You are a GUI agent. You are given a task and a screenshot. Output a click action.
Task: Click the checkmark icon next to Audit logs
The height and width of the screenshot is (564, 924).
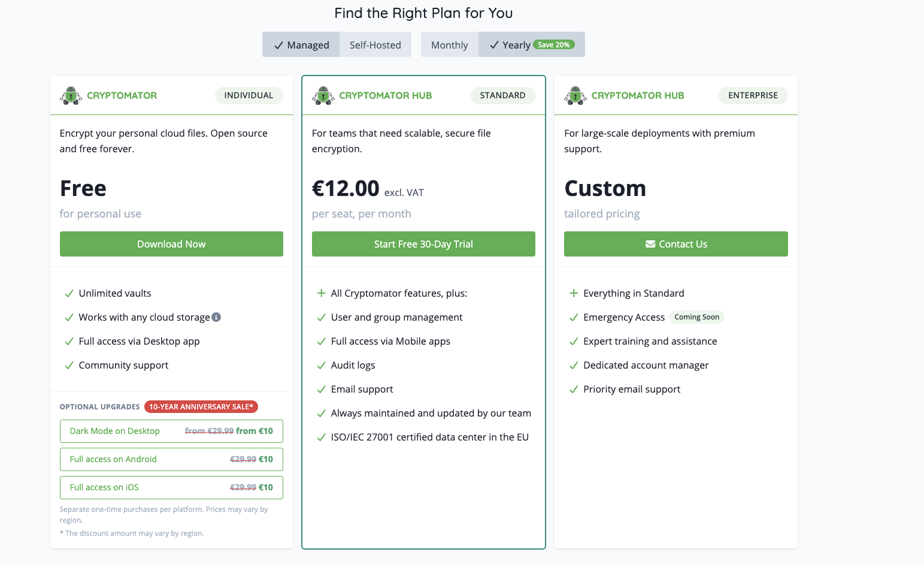(321, 365)
